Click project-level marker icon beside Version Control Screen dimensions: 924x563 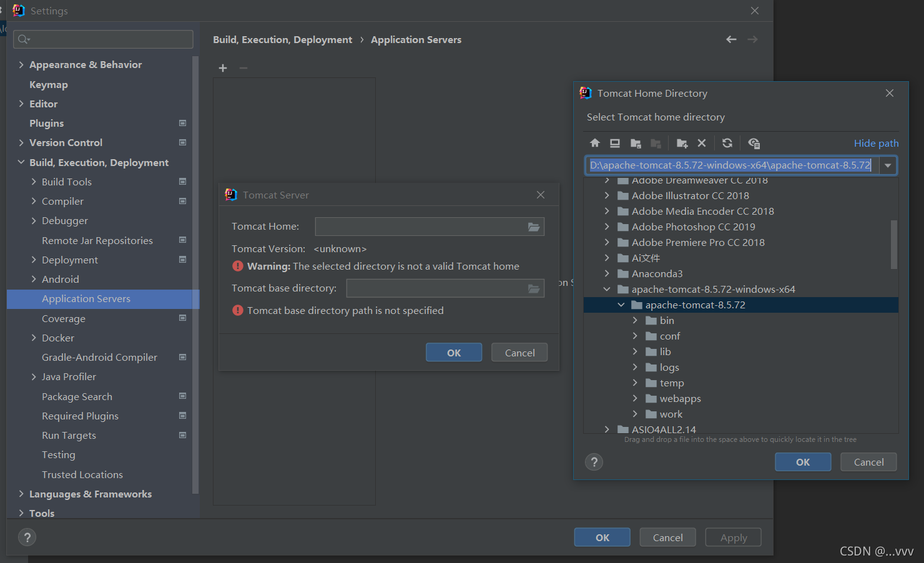(183, 142)
